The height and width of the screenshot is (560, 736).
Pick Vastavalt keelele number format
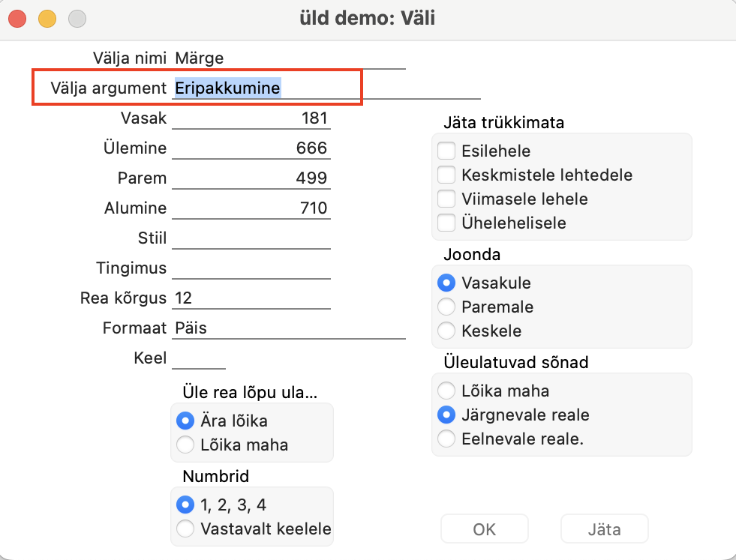click(x=185, y=529)
